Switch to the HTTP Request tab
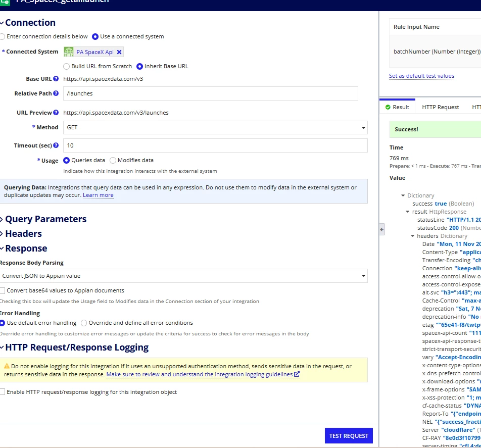Image resolution: width=481 pixels, height=448 pixels. coord(440,107)
